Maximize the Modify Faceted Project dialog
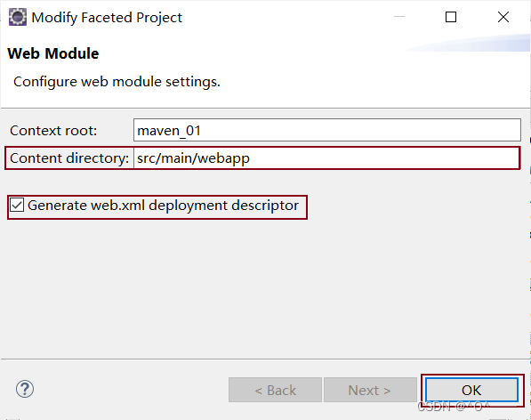Screen dimensions: 531x420 [x=451, y=17]
